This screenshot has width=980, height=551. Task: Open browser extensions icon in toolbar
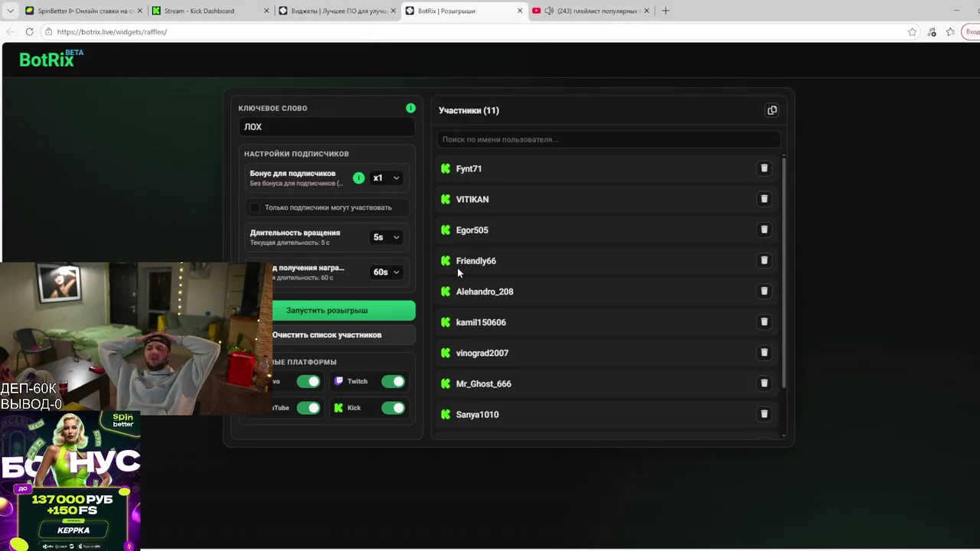pyautogui.click(x=932, y=31)
